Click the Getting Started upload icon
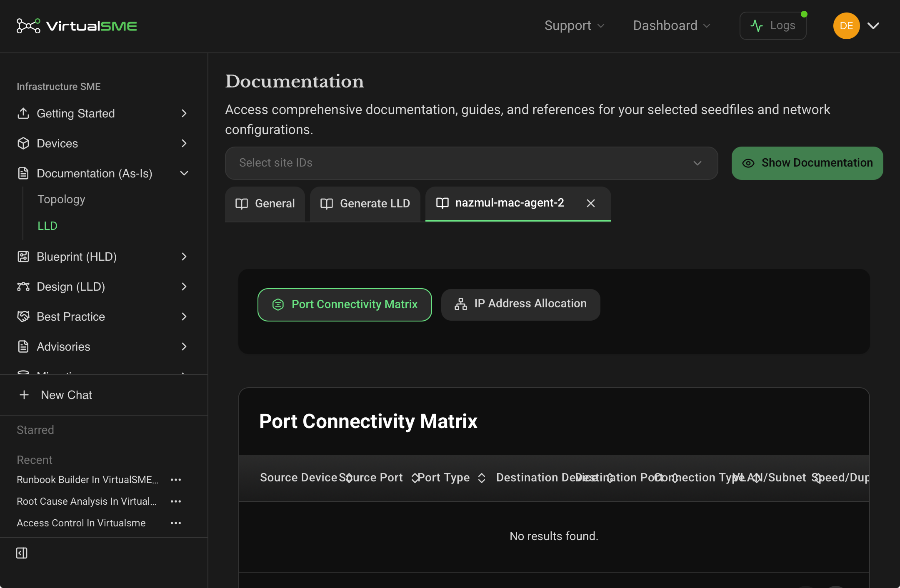The width and height of the screenshot is (900, 588). 23,113
